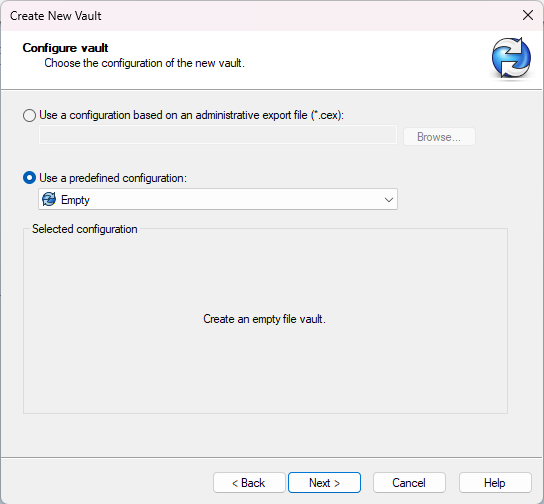Image resolution: width=544 pixels, height=504 pixels.
Task: Click the small vault icon beside Empty
Action: pos(49,199)
